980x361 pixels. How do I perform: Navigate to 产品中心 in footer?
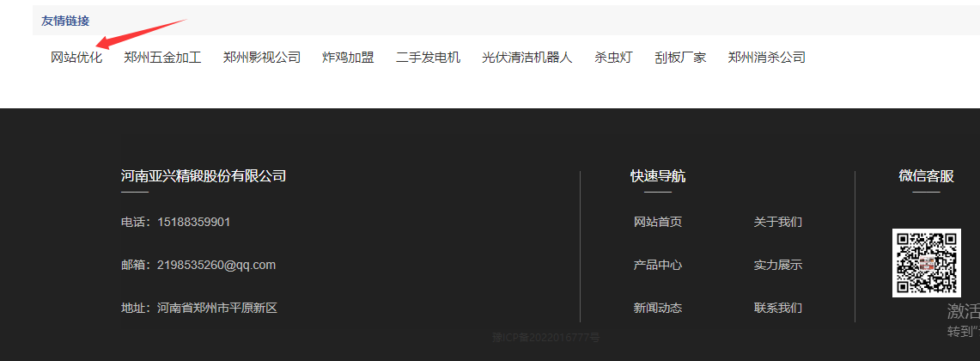coord(658,266)
